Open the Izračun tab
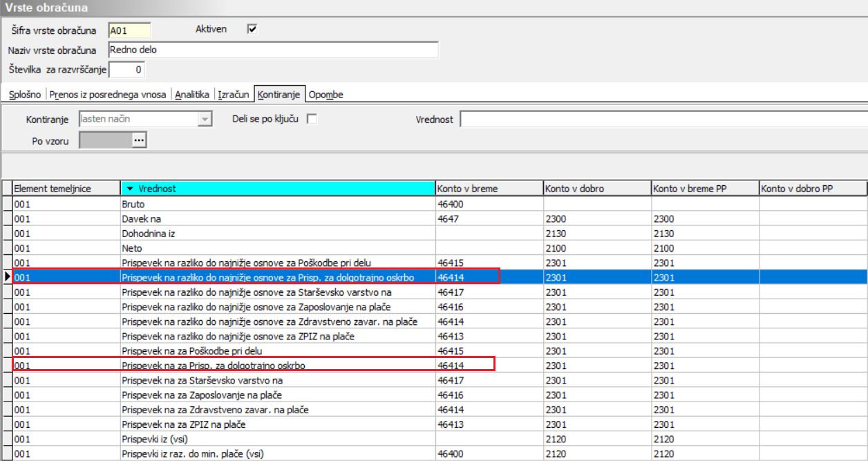This screenshot has height=461, width=868. (233, 95)
